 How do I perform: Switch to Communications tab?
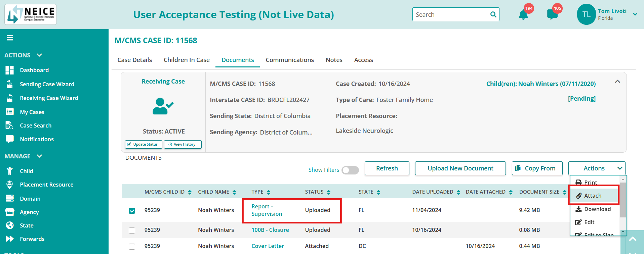tap(290, 60)
